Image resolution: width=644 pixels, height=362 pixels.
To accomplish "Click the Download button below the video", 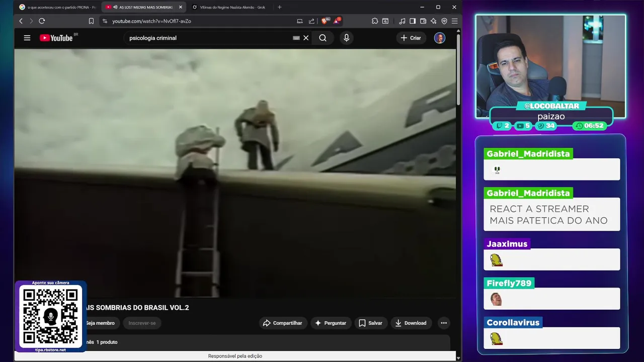I will pos(411,323).
